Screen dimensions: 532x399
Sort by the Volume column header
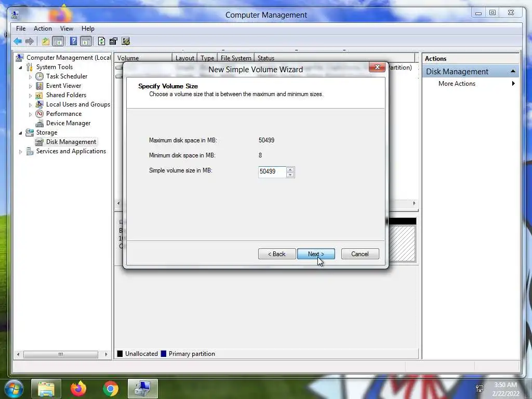tap(143, 58)
